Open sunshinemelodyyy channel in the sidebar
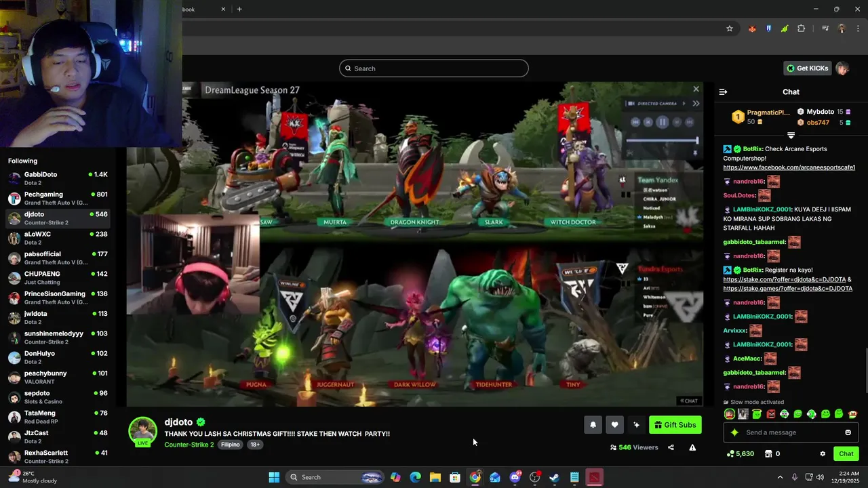 point(58,338)
